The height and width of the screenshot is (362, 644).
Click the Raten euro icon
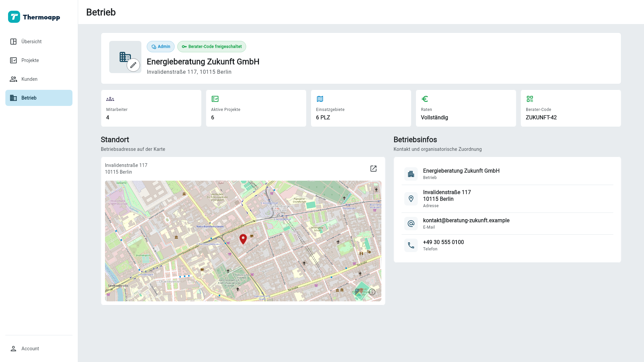[425, 99]
